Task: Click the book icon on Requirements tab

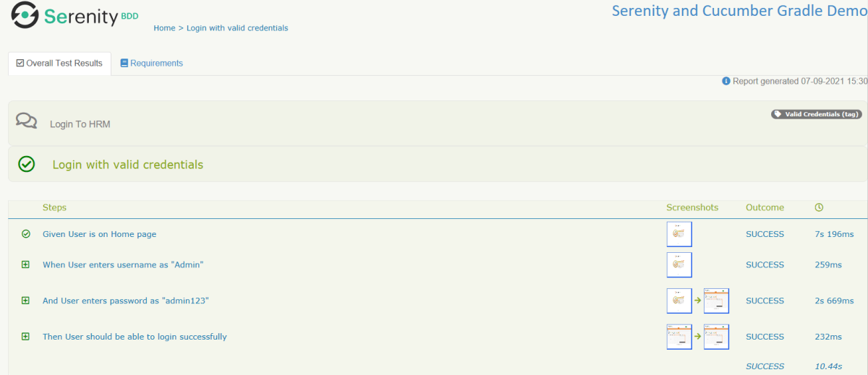Action: pyautogui.click(x=124, y=64)
